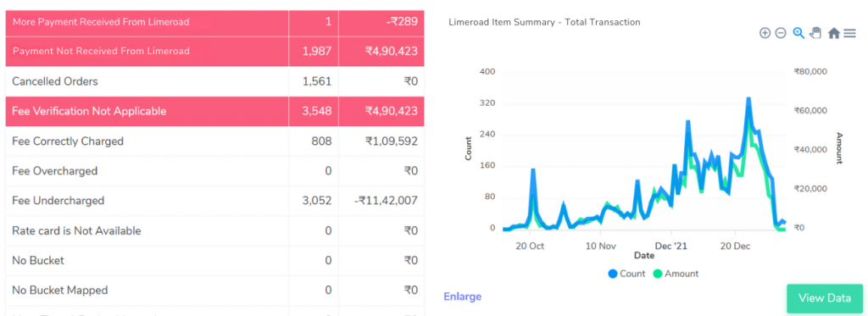Click the Enlarge link
868x316 pixels.
click(x=462, y=297)
